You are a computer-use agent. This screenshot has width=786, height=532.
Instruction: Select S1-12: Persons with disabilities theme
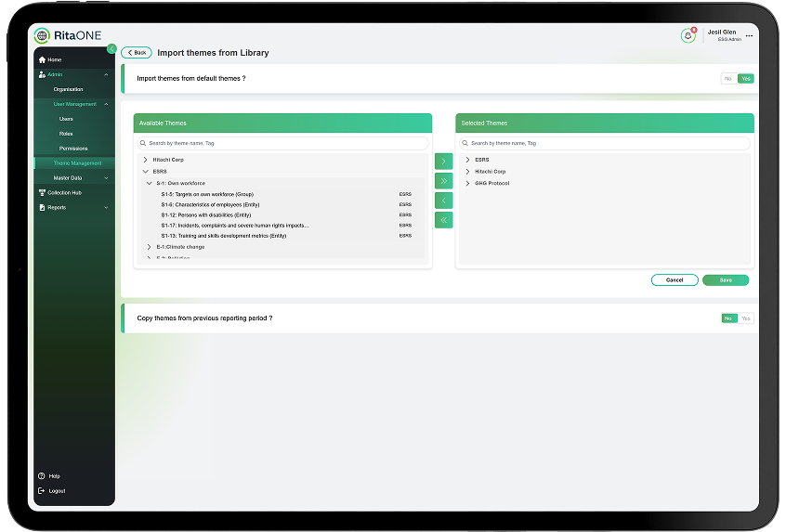point(206,214)
